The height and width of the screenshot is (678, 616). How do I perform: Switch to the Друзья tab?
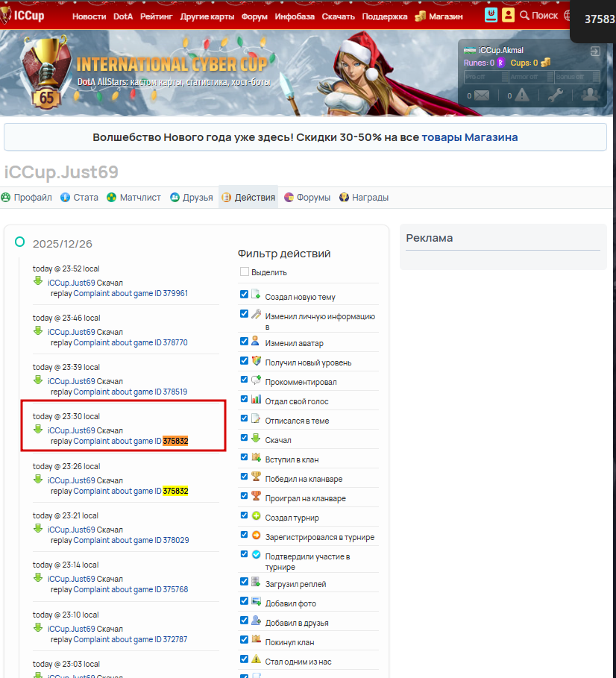click(192, 198)
